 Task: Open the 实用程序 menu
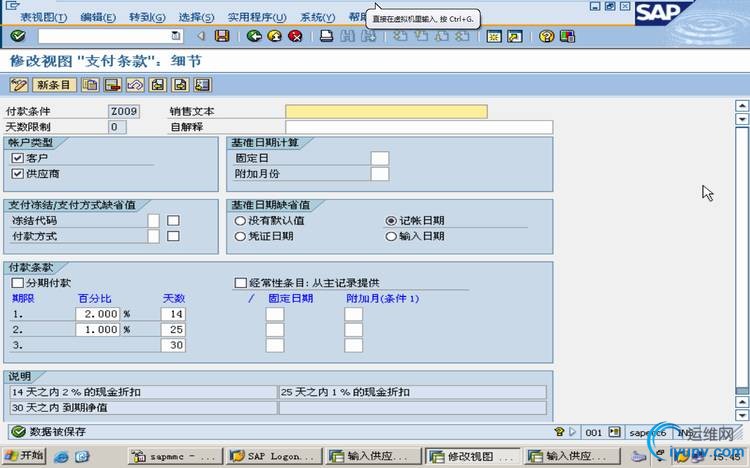(257, 17)
